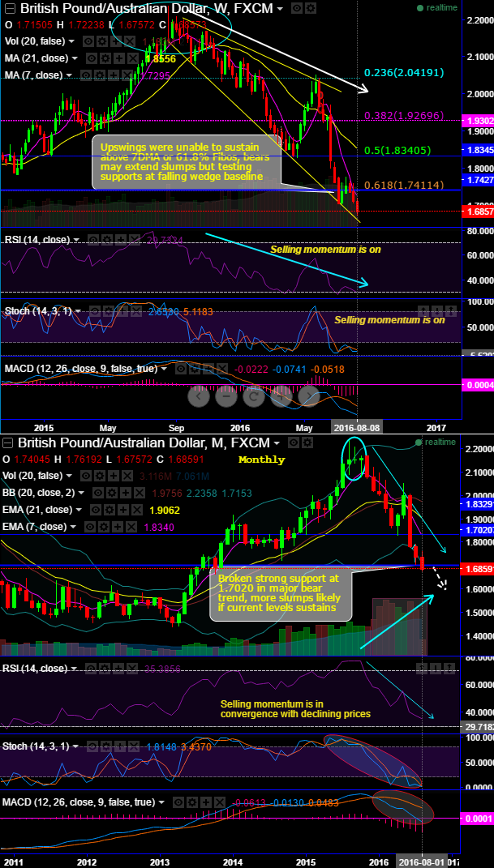Expand EMA (21, close) dropdown arrow
The width and height of the screenshot is (494, 868).
point(79,509)
